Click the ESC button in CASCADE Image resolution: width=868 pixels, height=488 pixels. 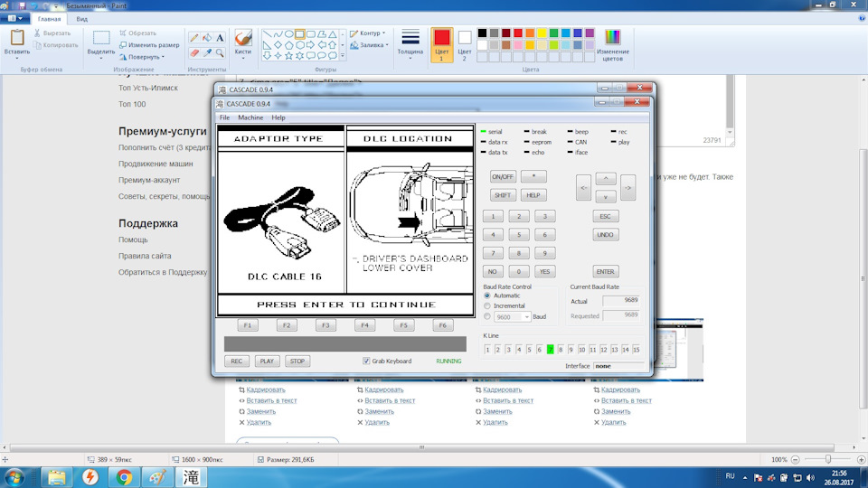click(605, 216)
